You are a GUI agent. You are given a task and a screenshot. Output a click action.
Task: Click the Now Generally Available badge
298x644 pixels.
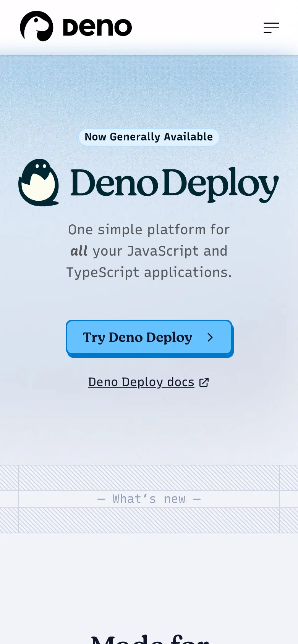click(x=149, y=137)
